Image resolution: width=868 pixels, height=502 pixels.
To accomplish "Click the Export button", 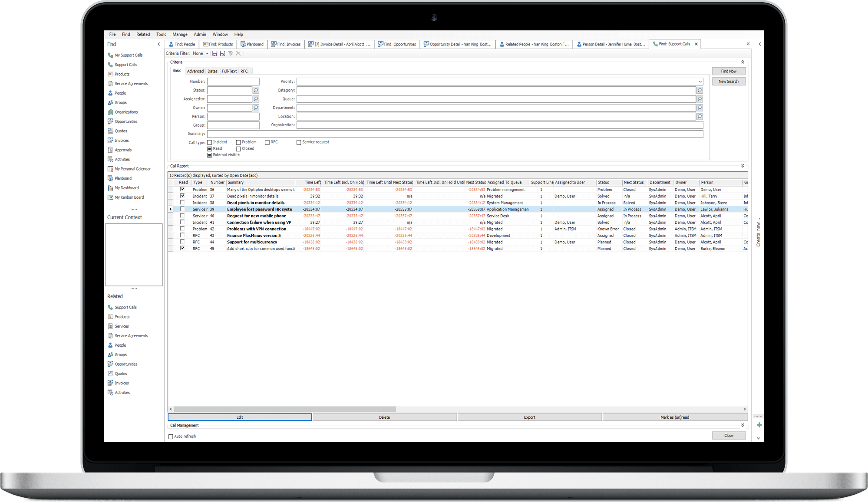I will (529, 417).
